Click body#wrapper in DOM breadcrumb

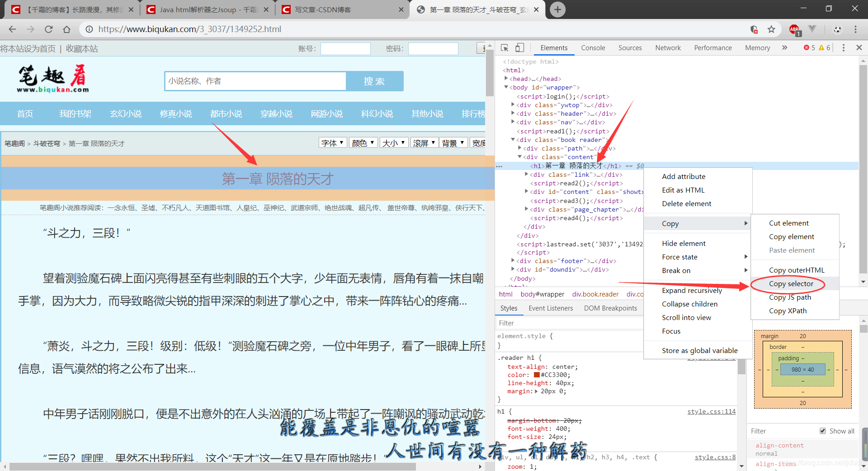point(542,294)
